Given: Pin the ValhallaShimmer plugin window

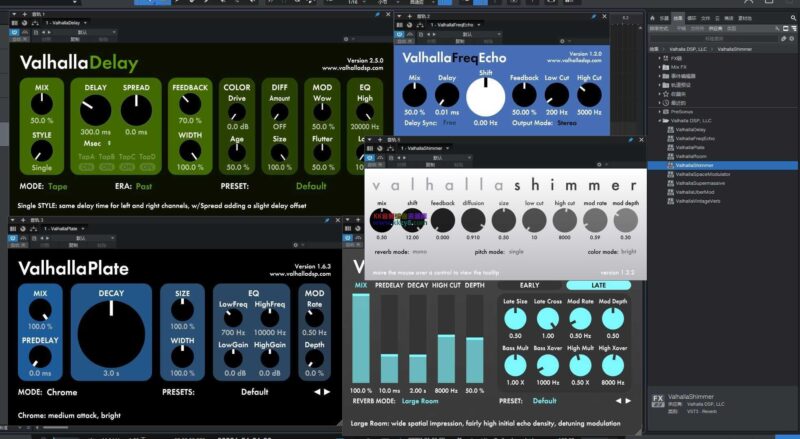Looking at the screenshot, I should pyautogui.click(x=631, y=139).
